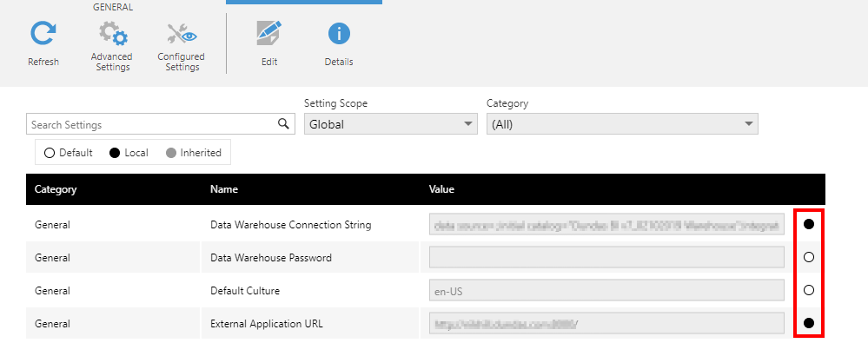
Task: Select the Data Warehouse Password row name
Action: pyautogui.click(x=271, y=258)
